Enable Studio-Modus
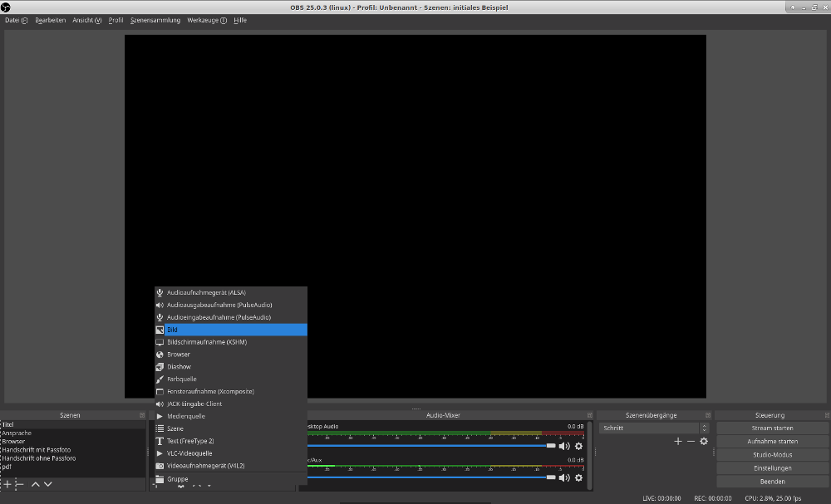Viewport: 831px width, 504px height. pos(772,455)
